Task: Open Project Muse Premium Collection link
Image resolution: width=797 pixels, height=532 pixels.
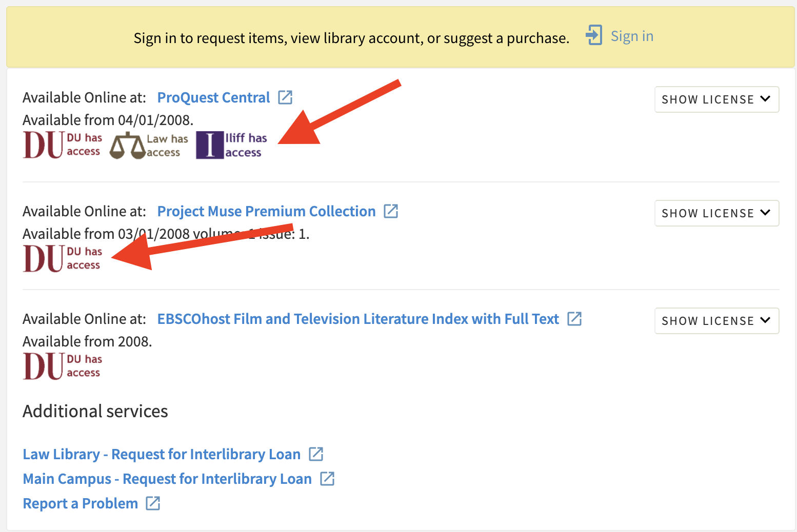Action: [x=266, y=211]
